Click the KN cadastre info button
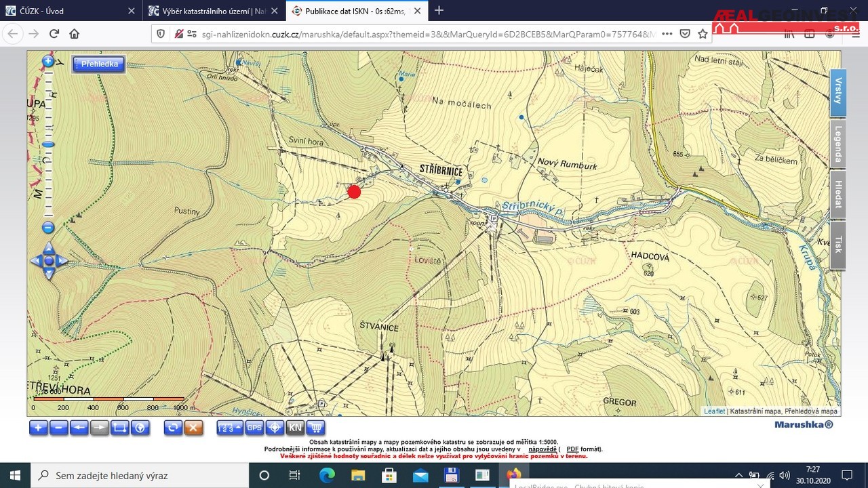This screenshot has height=488, width=868. [295, 428]
